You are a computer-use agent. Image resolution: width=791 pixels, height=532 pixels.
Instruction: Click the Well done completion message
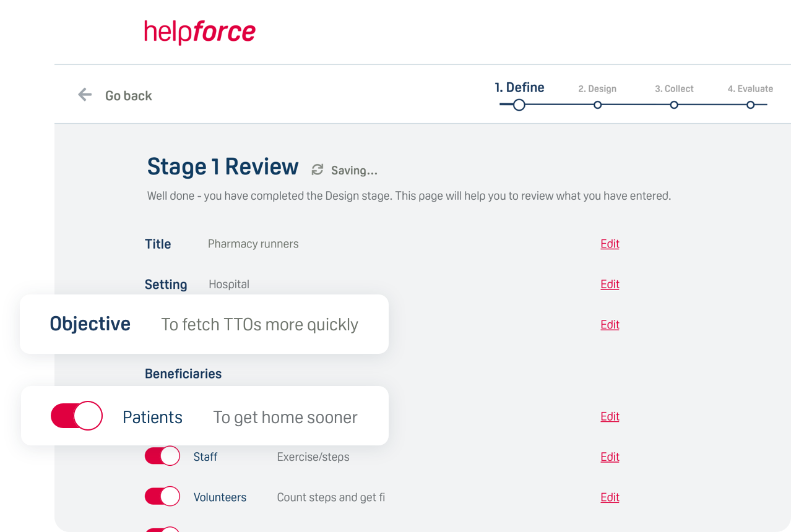409,196
